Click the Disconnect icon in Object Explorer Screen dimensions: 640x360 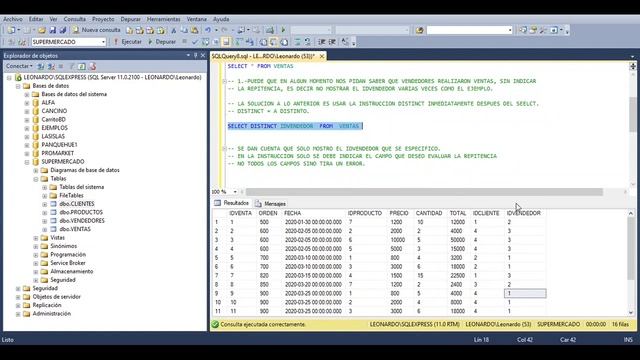point(51,66)
